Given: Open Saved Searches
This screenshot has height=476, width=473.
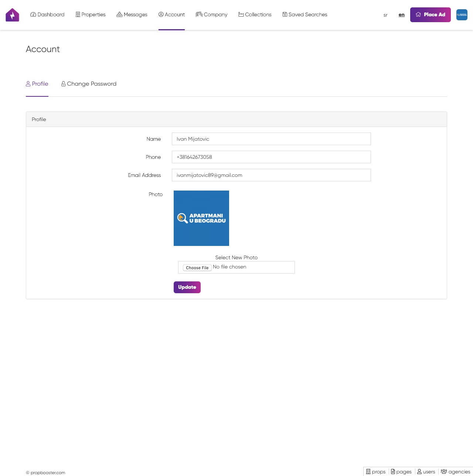Looking at the screenshot, I should coord(305,14).
